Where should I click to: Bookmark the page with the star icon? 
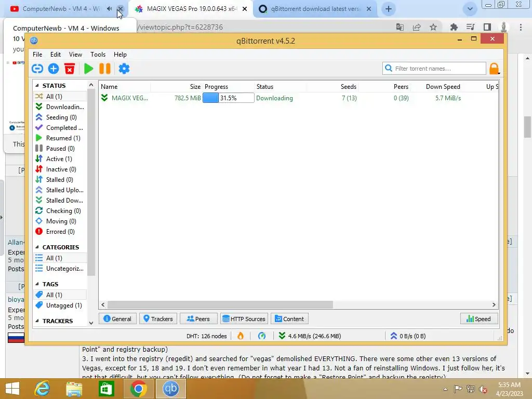433,27
